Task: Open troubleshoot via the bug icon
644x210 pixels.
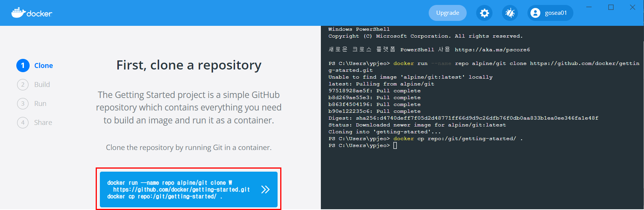Action: point(510,13)
